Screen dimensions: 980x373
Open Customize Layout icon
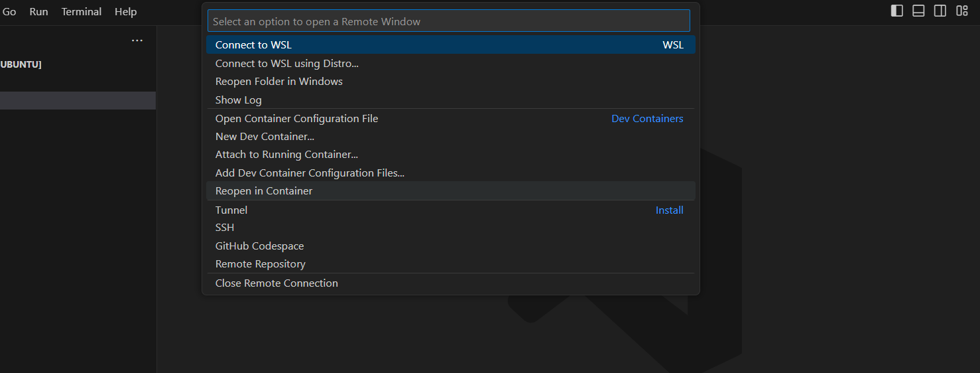(x=962, y=11)
